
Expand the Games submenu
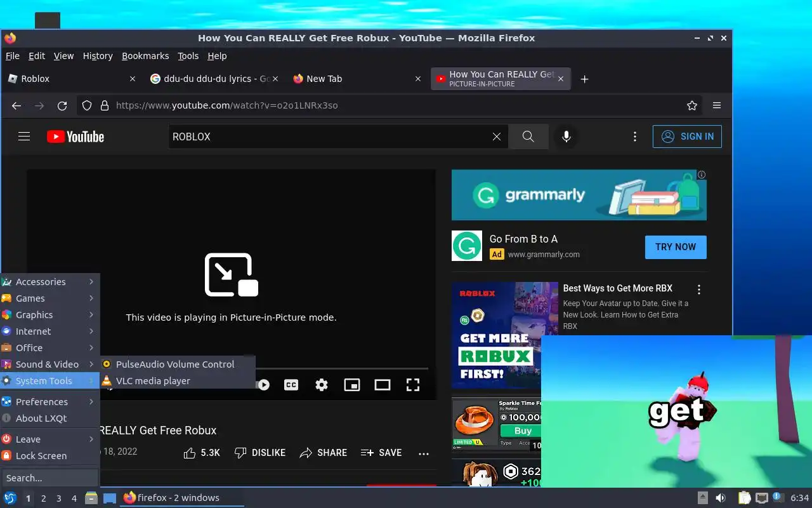49,298
